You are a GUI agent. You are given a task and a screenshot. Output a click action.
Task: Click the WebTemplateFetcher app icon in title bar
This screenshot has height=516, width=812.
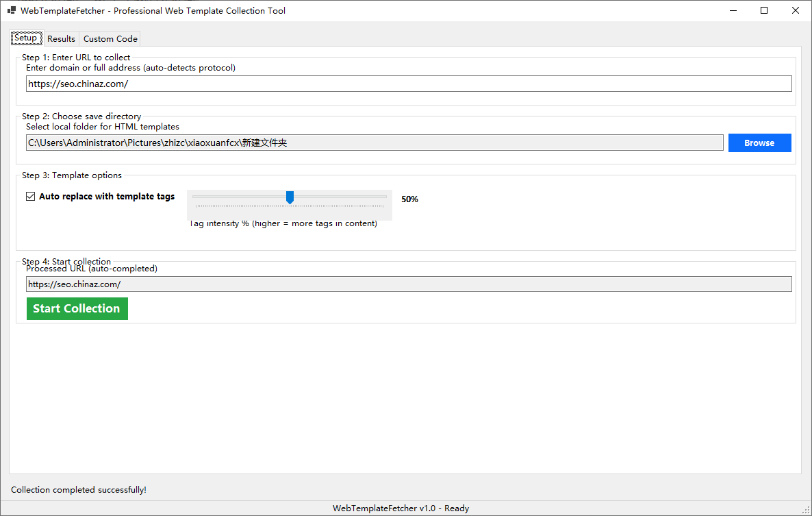[x=12, y=10]
